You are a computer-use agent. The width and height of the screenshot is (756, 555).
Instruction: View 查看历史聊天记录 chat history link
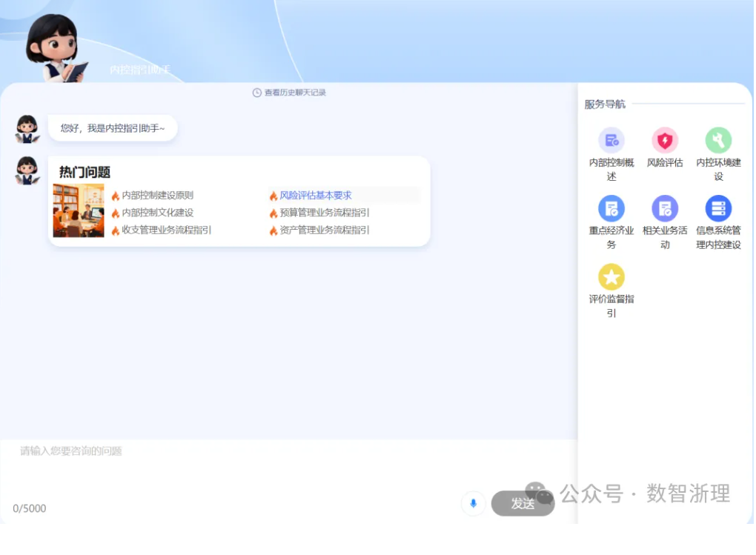coord(295,93)
